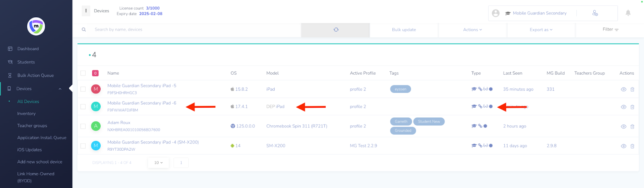Open the Actions dropdown

coord(473,30)
